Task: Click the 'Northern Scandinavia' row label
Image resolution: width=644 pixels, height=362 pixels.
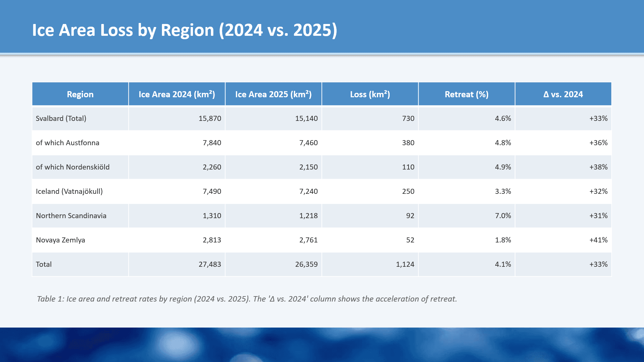Action: [x=71, y=216]
